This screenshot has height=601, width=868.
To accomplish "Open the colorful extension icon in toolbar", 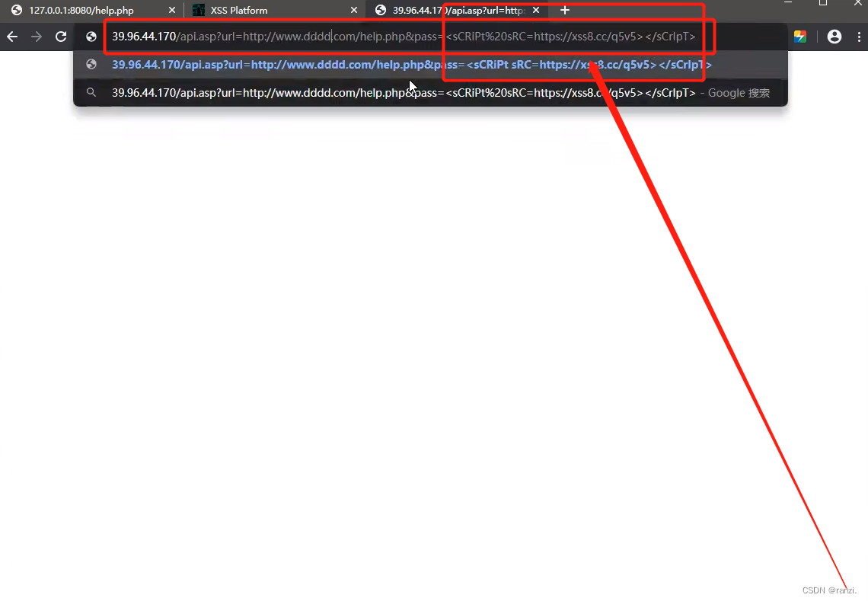I will (x=800, y=37).
